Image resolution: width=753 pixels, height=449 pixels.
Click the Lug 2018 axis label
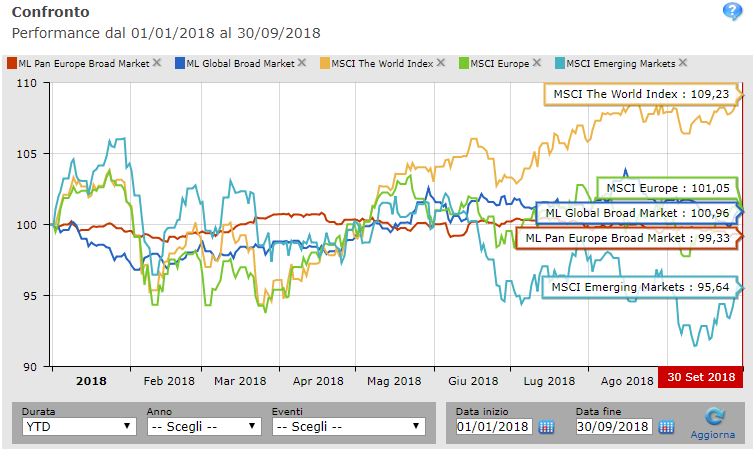549,381
